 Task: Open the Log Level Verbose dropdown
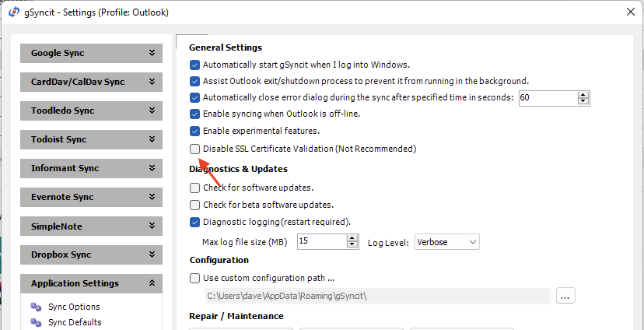[x=447, y=242]
